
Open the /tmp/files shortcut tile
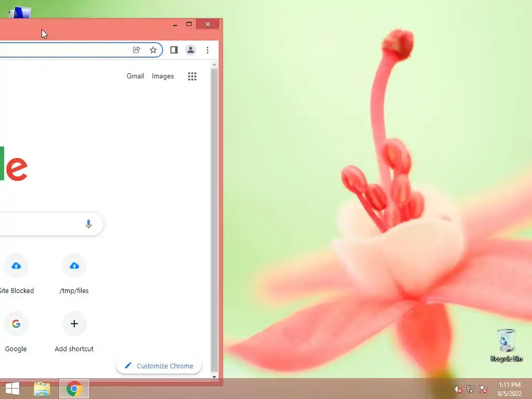[74, 273]
